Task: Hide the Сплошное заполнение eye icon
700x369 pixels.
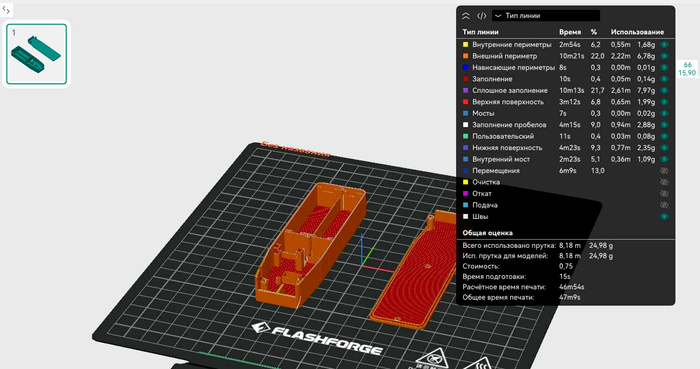Action: [664, 91]
